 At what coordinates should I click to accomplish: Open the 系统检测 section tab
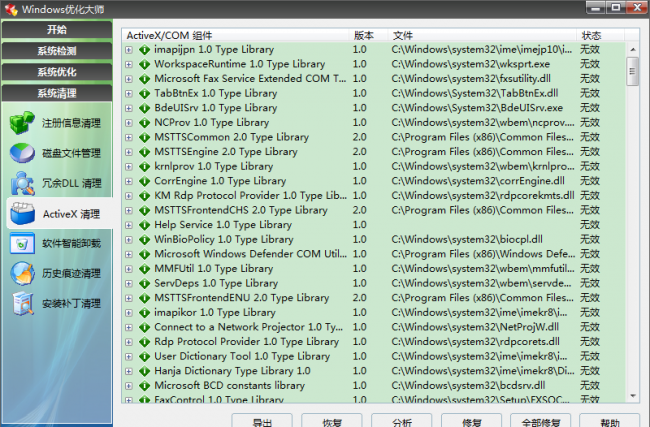[57, 51]
